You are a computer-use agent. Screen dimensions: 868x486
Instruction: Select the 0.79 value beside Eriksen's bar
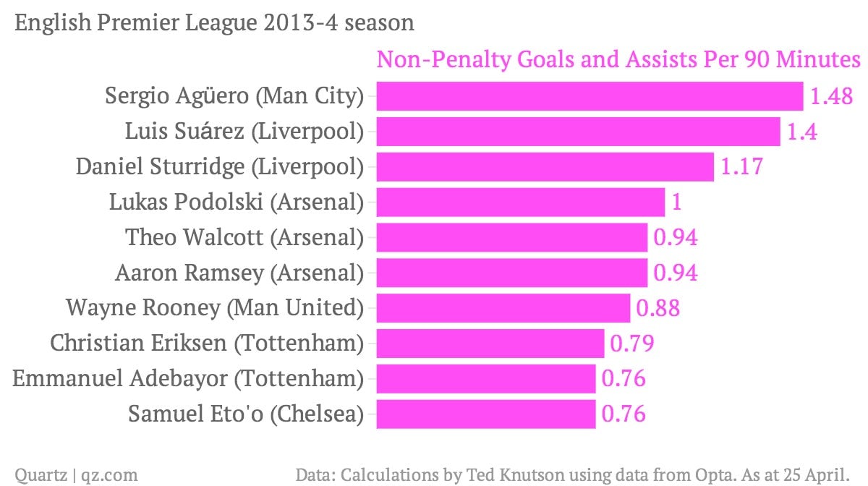click(632, 344)
